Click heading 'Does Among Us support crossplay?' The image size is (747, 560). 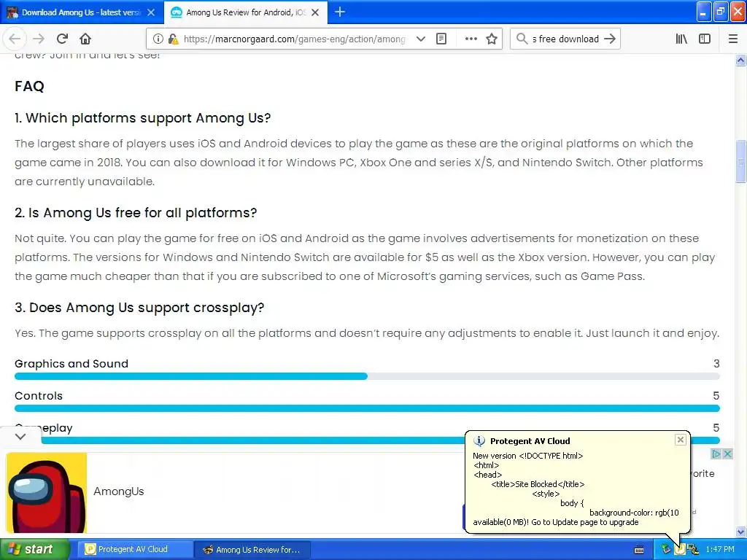coord(139,308)
